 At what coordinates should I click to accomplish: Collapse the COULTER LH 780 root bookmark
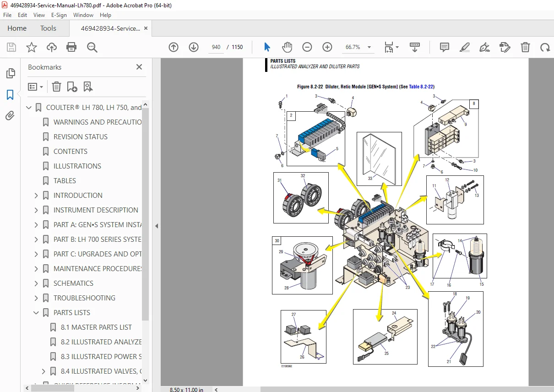pos(29,108)
